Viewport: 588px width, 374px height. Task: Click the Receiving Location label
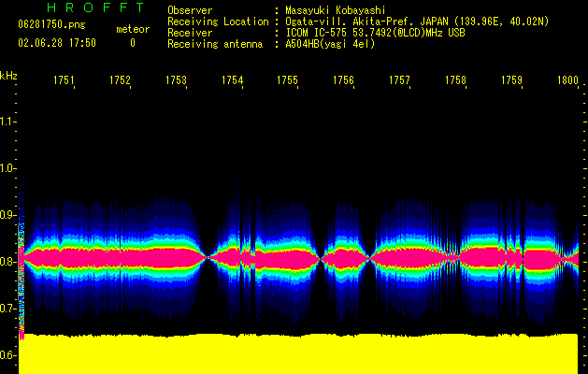[218, 22]
